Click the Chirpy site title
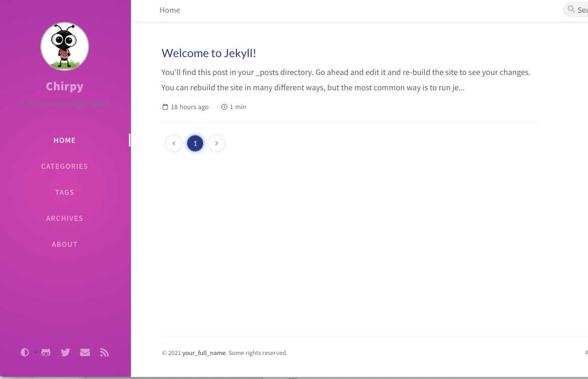Image resolution: width=588 pixels, height=379 pixels. (x=65, y=86)
